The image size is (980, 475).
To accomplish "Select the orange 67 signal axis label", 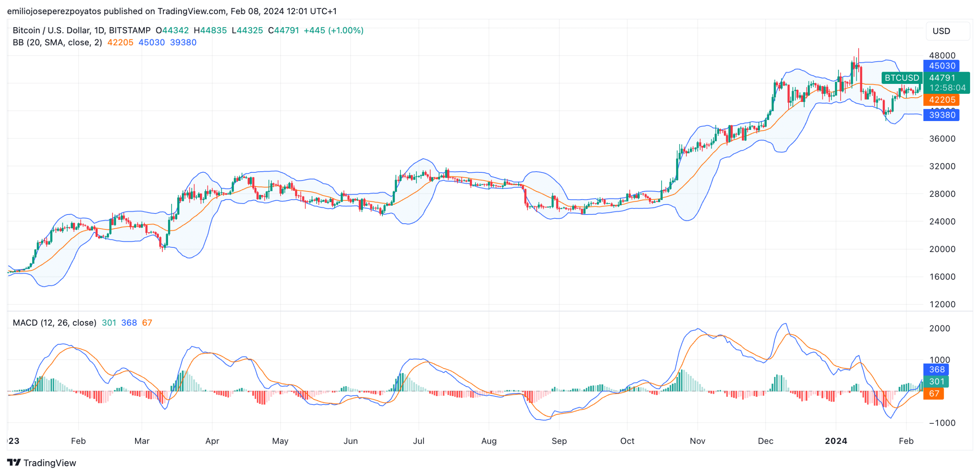I will [x=934, y=393].
